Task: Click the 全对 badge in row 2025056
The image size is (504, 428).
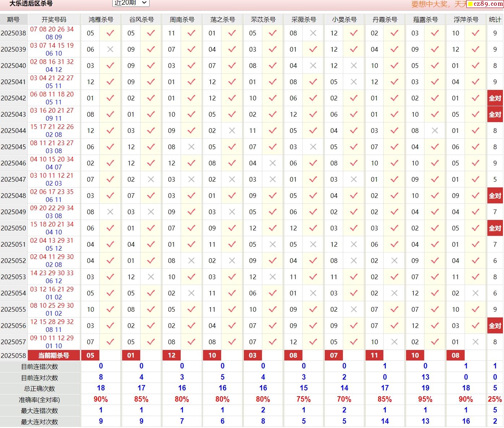Action: (495, 326)
